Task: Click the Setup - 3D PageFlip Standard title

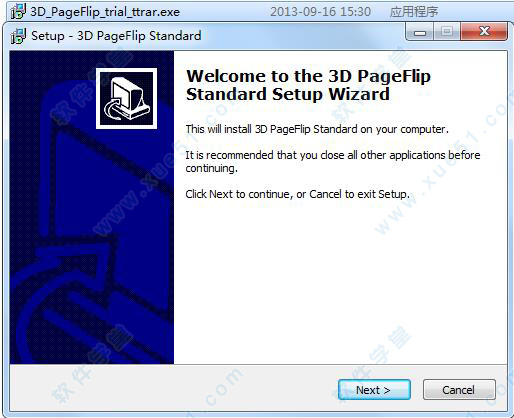Action: (x=116, y=36)
